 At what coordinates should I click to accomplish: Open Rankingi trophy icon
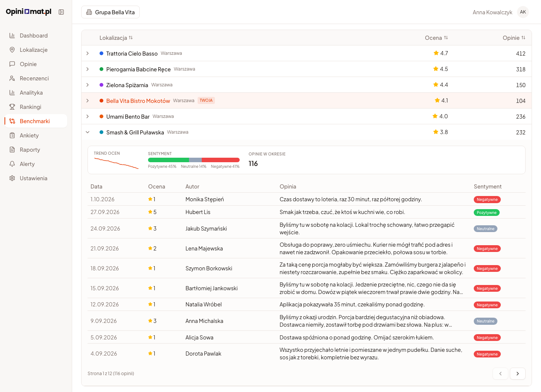[12, 107]
